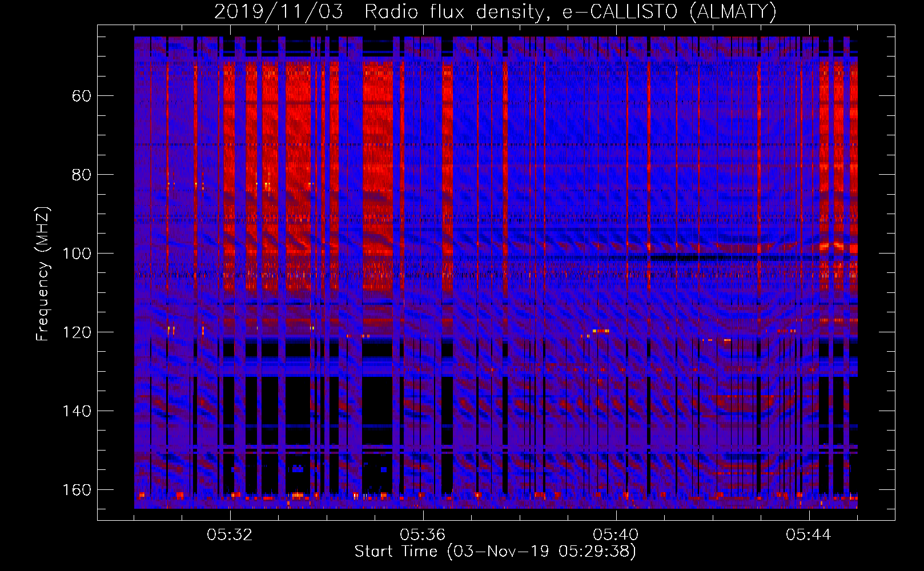This screenshot has height=571, width=924.
Task: Click the 120 frequency tick label
Action: pos(77,332)
